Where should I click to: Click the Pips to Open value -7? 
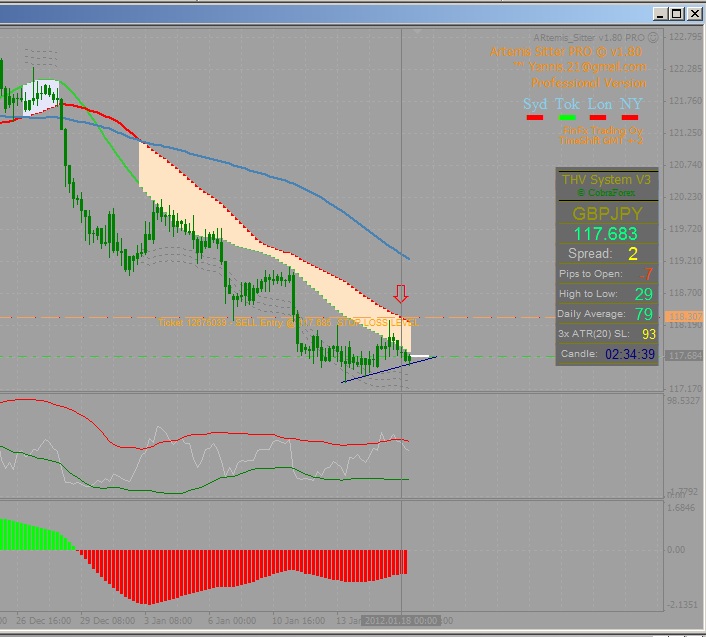coord(646,274)
